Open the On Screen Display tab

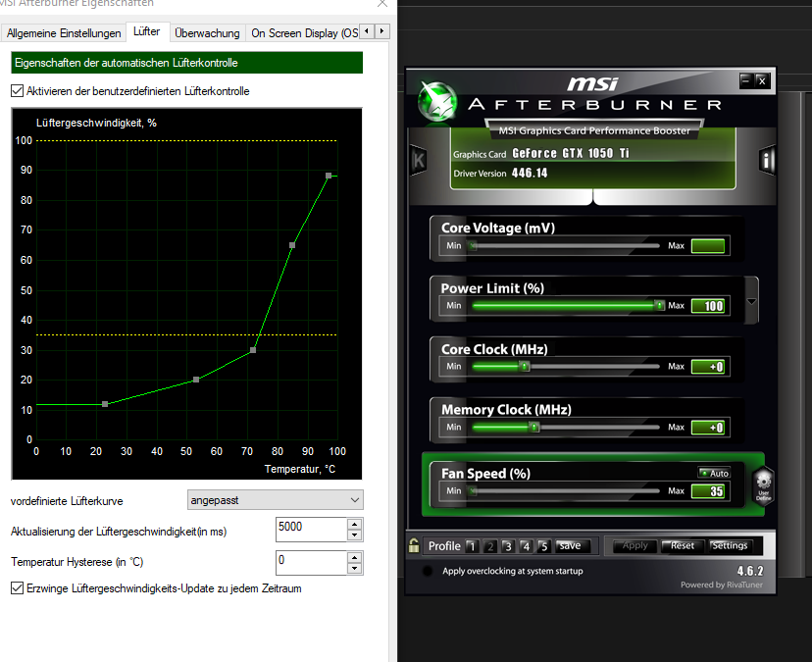[304, 33]
